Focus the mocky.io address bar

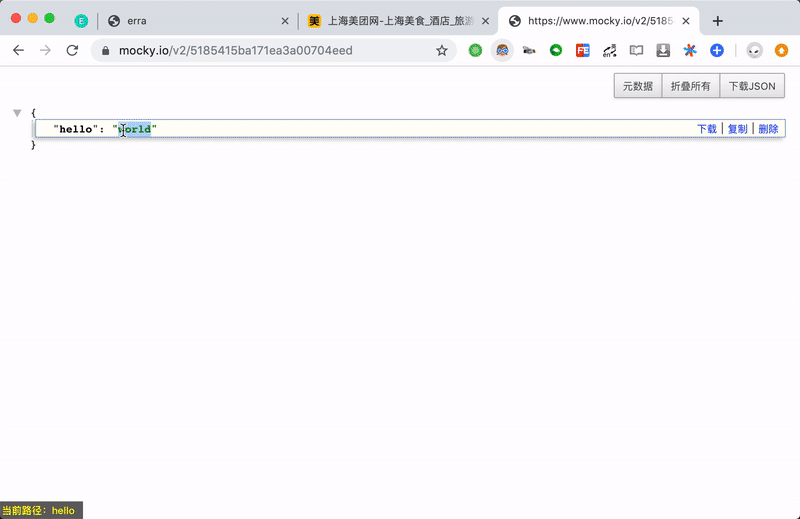pos(273,51)
